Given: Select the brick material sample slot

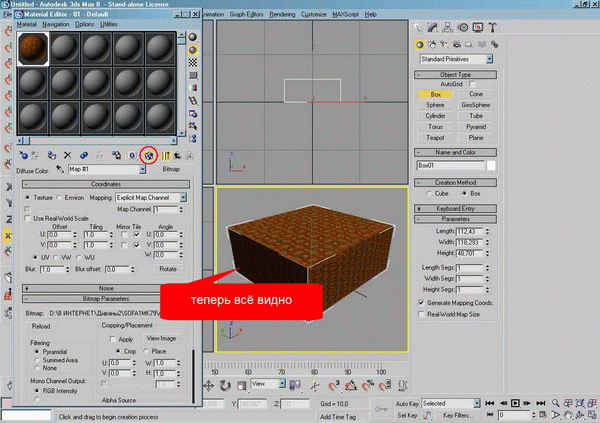Looking at the screenshot, I should pos(33,47).
